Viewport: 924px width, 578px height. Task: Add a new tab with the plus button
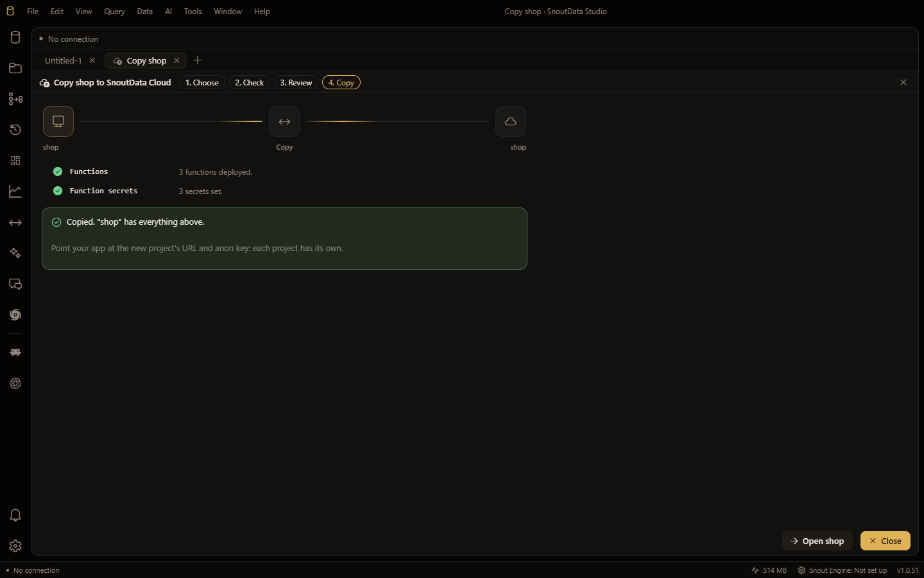[198, 60]
